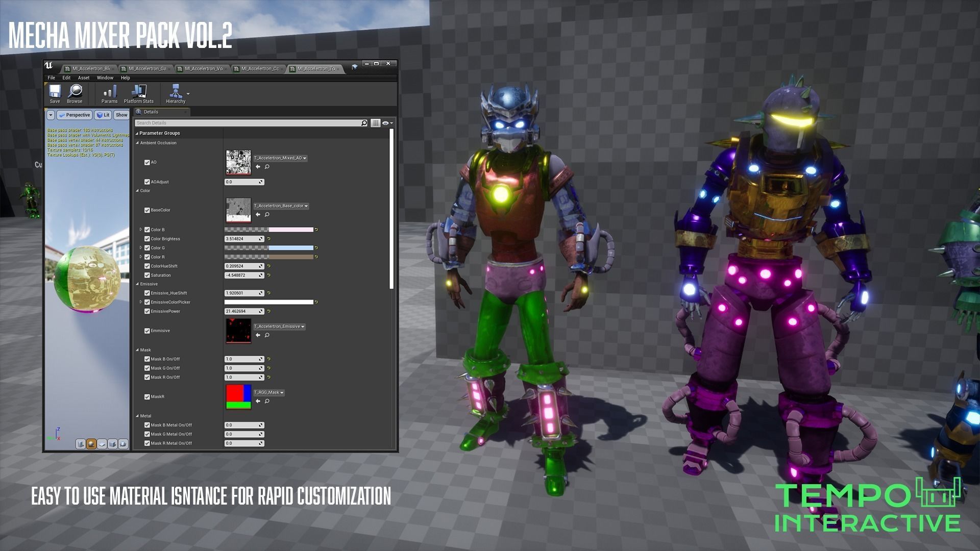This screenshot has height=551, width=980.
Task: Click the EmissiveColorPicker white swatch
Action: pos(269,302)
